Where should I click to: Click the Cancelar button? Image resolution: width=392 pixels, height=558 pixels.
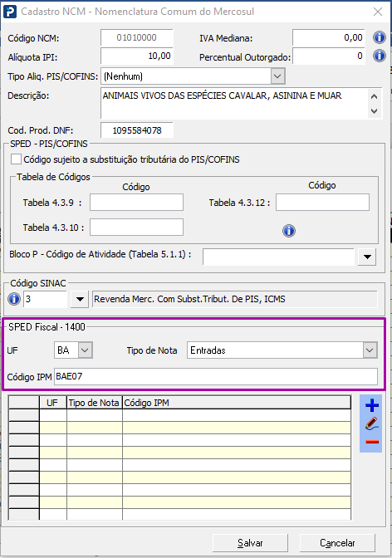[337, 543]
